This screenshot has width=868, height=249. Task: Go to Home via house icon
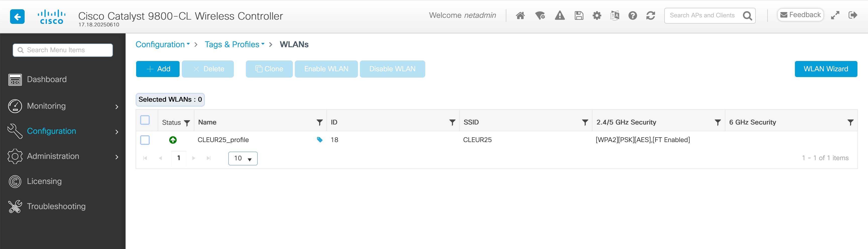pyautogui.click(x=520, y=16)
